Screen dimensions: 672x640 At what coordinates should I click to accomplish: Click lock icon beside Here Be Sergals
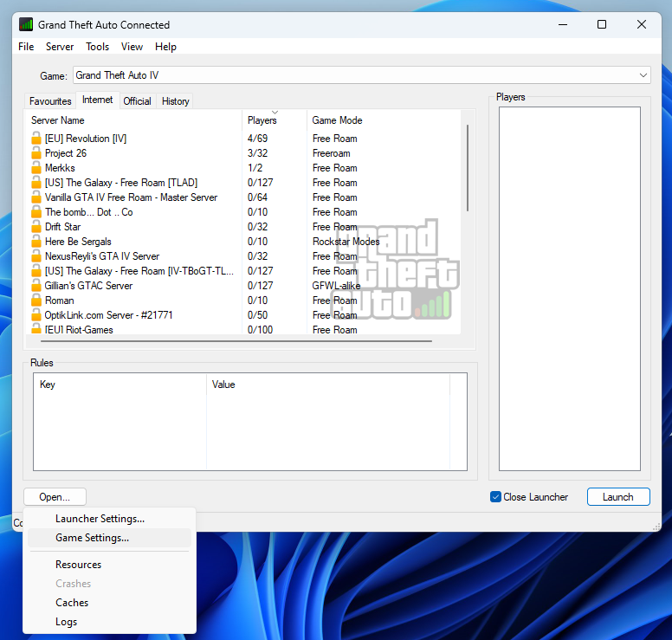(36, 242)
